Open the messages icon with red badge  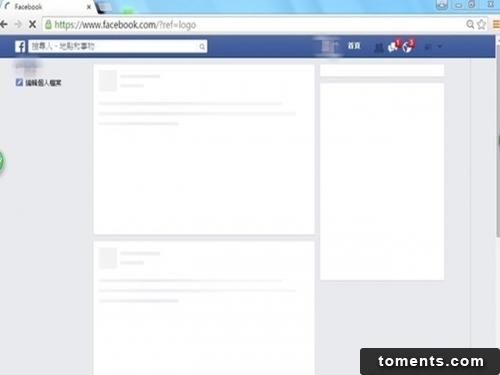(x=393, y=46)
